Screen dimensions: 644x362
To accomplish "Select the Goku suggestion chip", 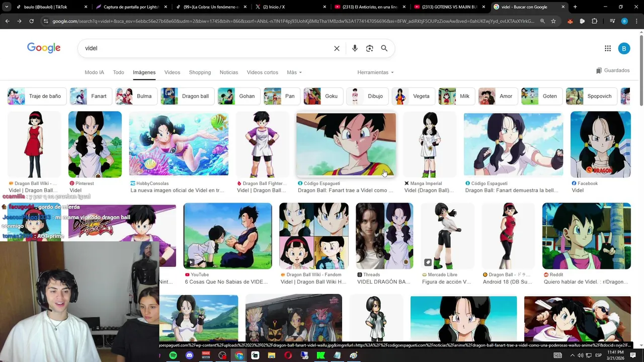I will tap(324, 96).
